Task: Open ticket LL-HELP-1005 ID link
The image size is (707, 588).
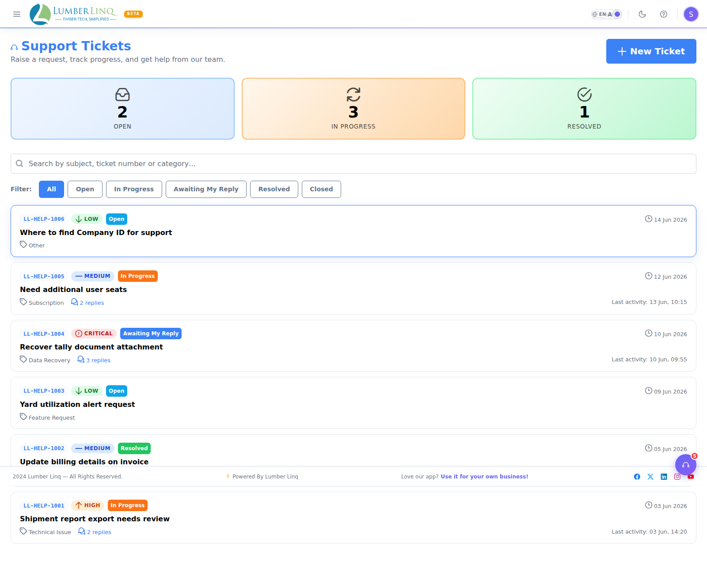Action: [44, 277]
